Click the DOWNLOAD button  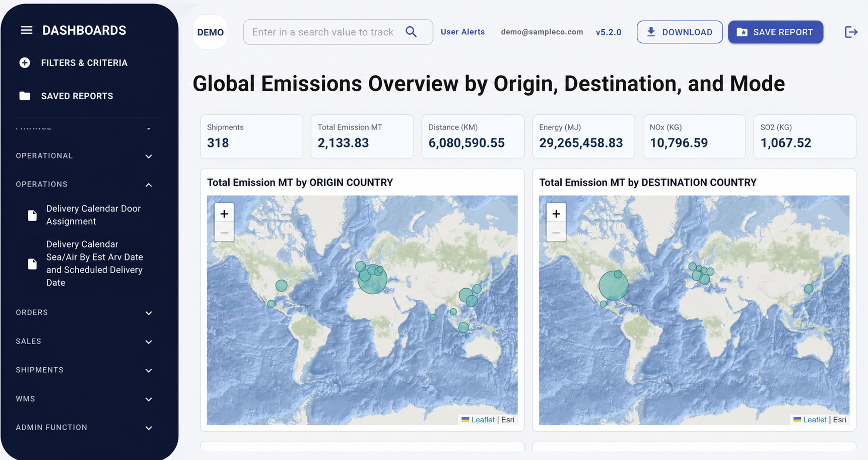click(x=680, y=32)
